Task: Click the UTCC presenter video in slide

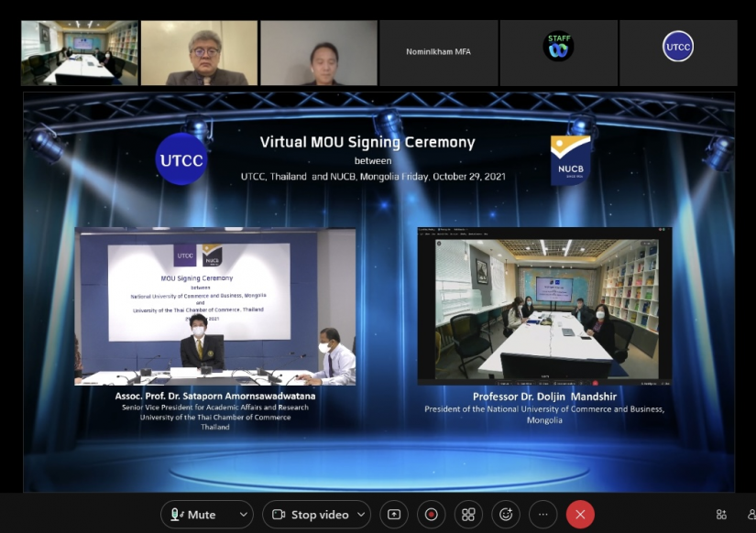Action: (215, 307)
